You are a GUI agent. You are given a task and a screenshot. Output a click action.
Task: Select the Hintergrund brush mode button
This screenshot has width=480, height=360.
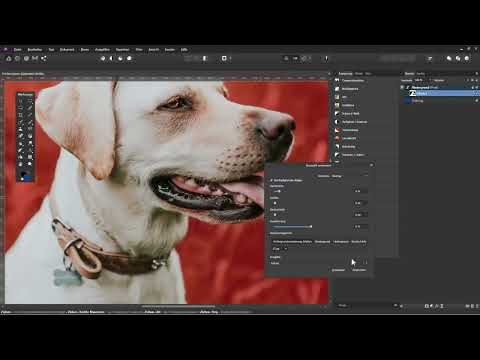coord(341,242)
